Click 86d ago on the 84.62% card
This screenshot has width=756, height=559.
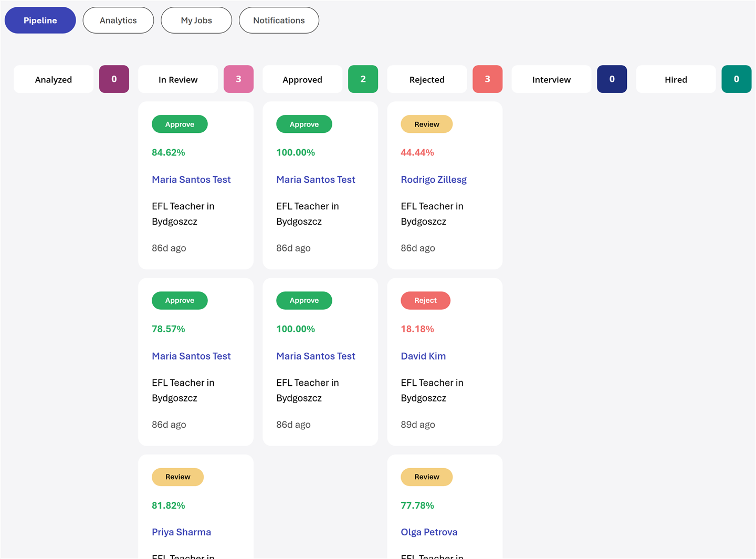tap(169, 248)
